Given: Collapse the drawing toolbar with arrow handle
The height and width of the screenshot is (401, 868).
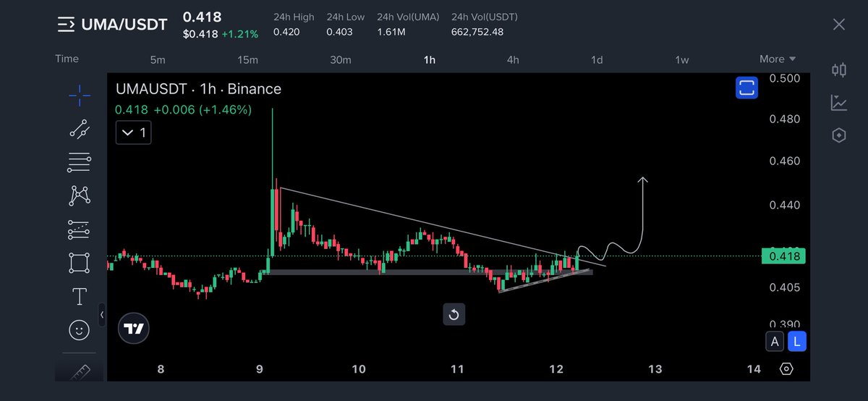Looking at the screenshot, I should (x=102, y=314).
